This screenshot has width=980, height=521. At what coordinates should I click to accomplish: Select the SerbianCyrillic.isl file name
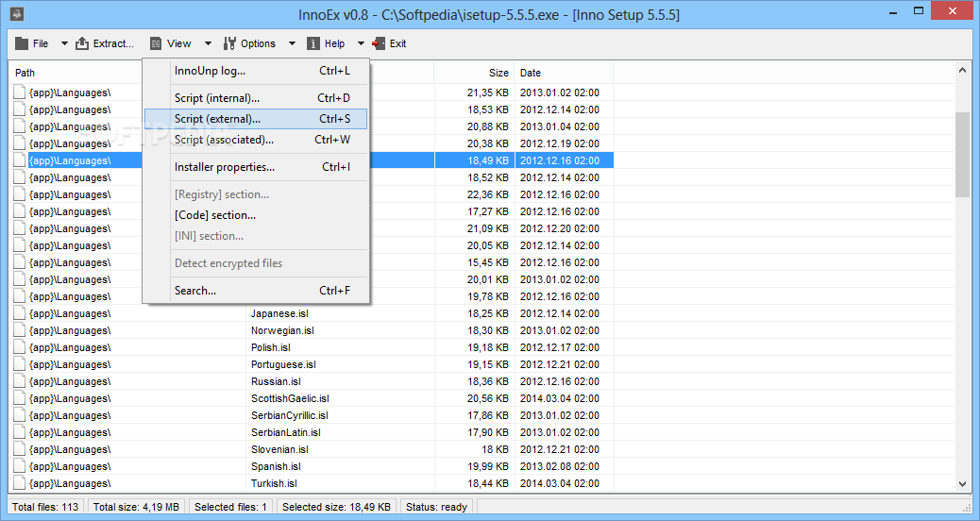pyautogui.click(x=290, y=415)
